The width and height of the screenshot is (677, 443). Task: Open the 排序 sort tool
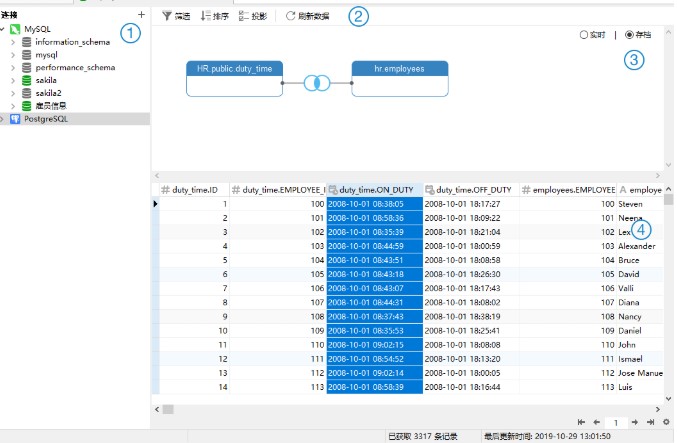[x=215, y=16]
